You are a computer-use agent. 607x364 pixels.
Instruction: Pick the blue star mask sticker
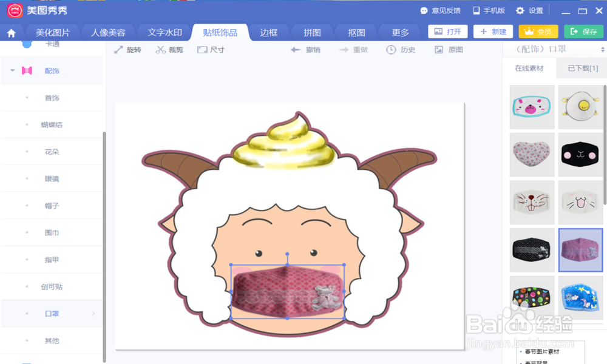(581, 297)
